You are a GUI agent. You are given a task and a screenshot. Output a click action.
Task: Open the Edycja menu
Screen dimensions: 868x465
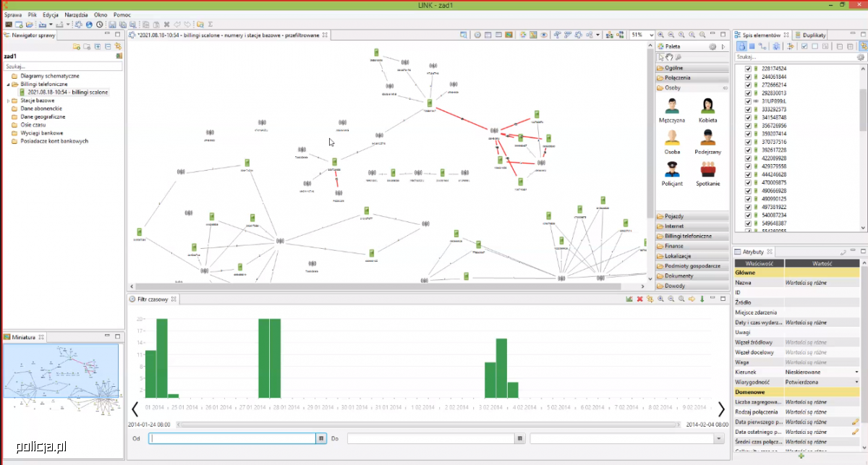[x=51, y=14]
